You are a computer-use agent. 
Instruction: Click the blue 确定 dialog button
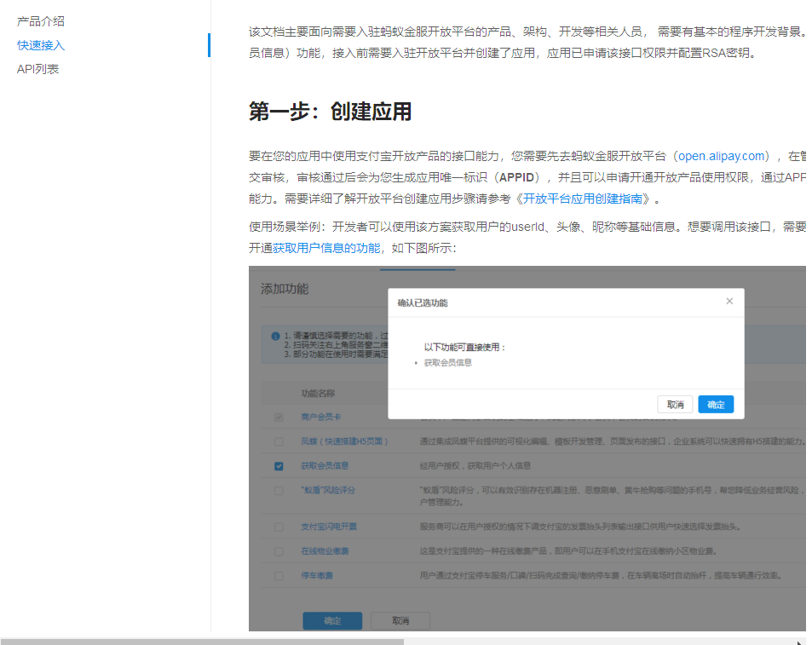pyautogui.click(x=716, y=404)
